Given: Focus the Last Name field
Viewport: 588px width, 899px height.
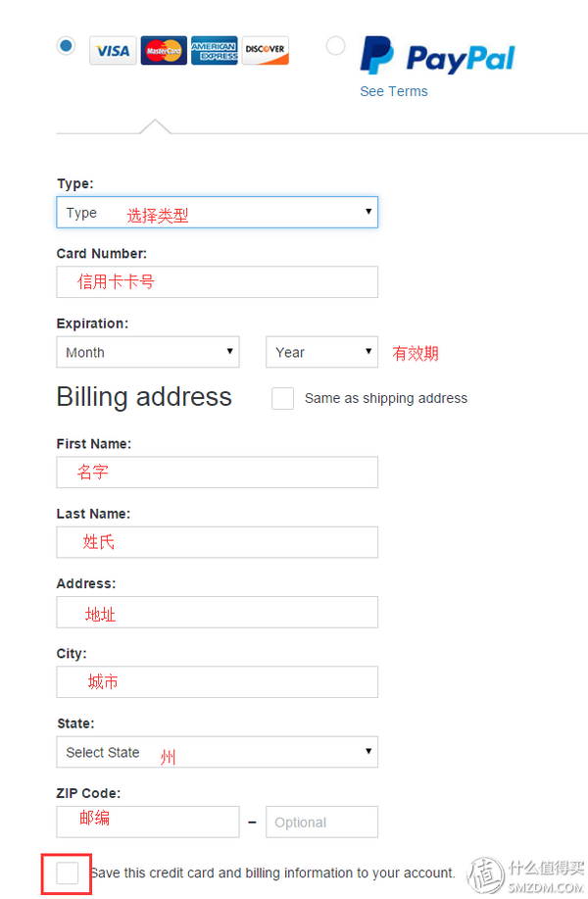Looking at the screenshot, I should click(x=218, y=542).
